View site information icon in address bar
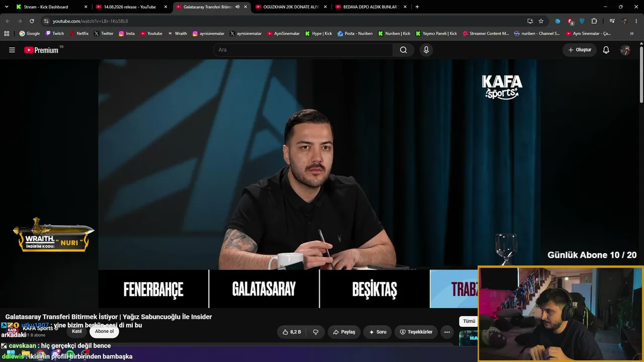 [46, 21]
